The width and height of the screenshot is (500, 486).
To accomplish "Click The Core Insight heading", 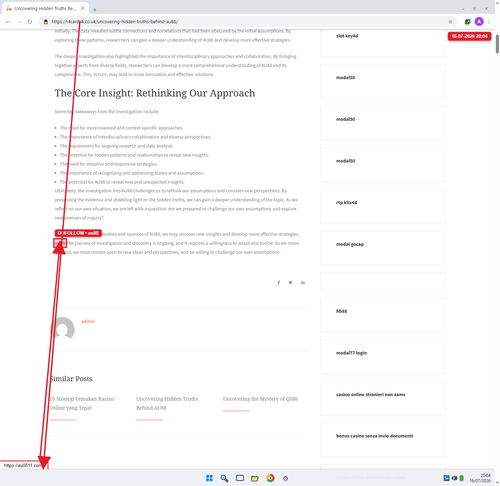I will coord(155,93).
